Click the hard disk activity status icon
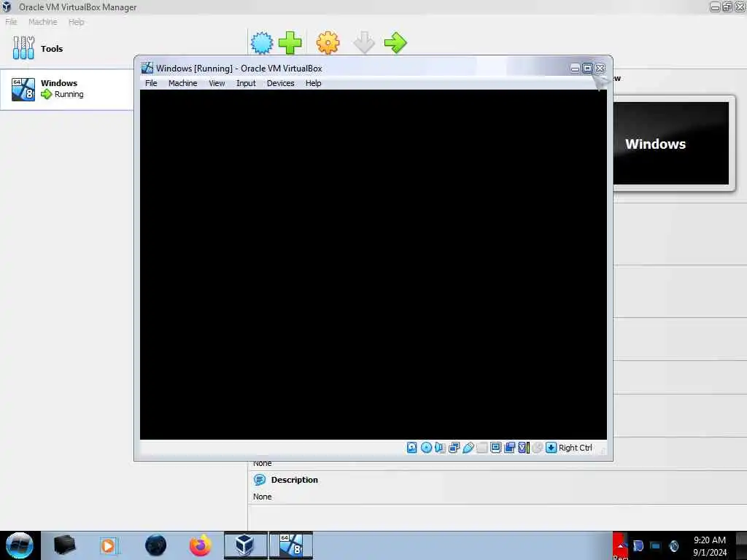The height and width of the screenshot is (560, 747). [x=412, y=447]
